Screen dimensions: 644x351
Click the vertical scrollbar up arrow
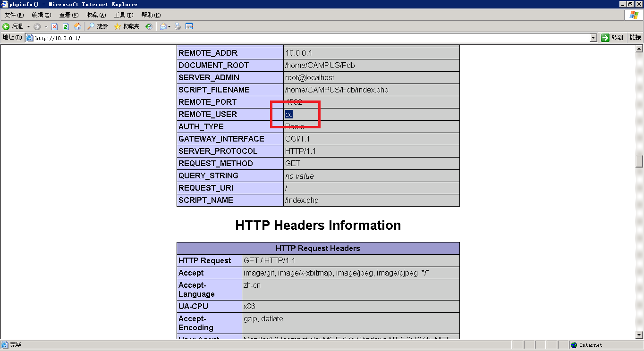639,49
